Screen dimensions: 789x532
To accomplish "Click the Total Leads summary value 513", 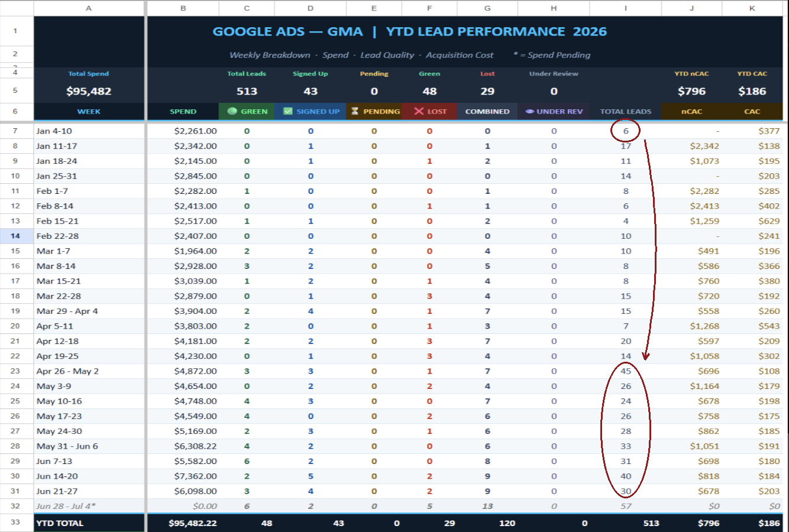I will point(247,91).
